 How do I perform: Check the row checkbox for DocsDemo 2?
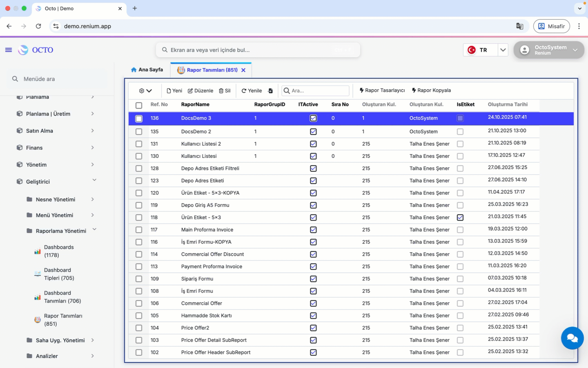tap(139, 132)
